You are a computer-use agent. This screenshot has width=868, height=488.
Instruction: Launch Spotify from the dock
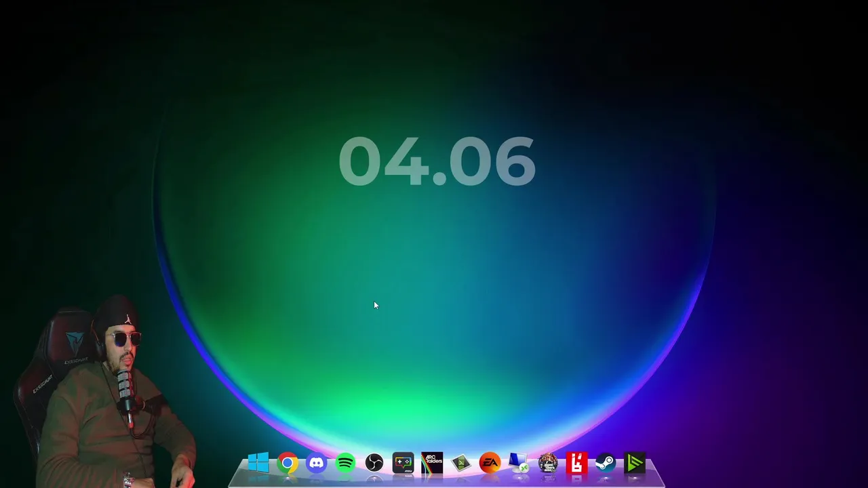point(345,464)
